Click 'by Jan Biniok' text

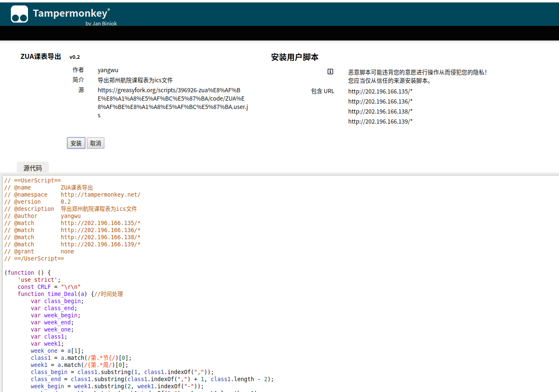(101, 23)
